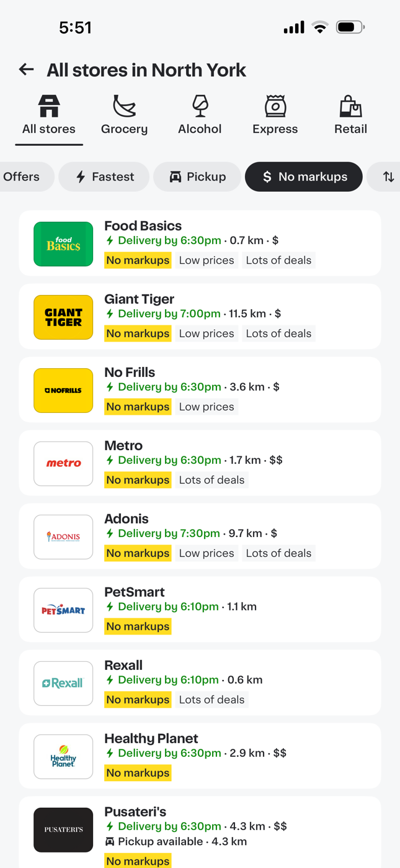Select the All stores storefront icon
400x868 pixels.
[x=48, y=107]
